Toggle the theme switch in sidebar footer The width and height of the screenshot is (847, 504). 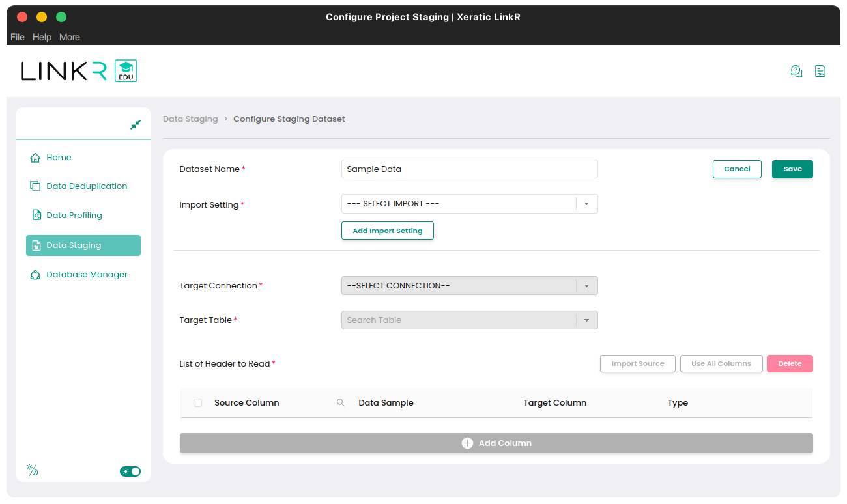coord(130,471)
